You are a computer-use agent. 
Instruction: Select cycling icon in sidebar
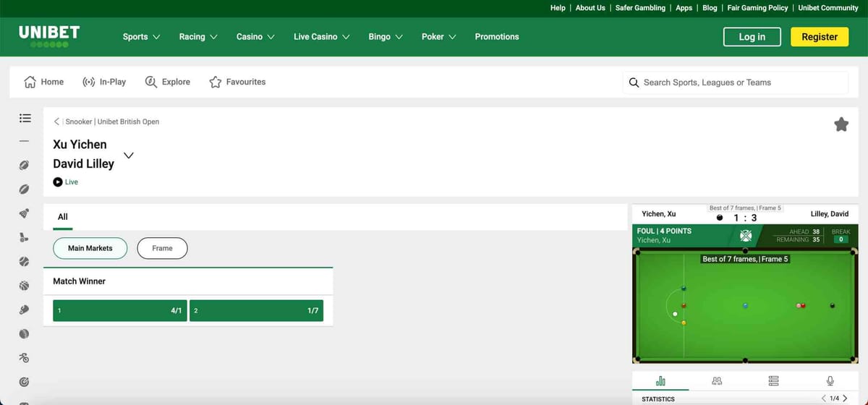pos(25,357)
